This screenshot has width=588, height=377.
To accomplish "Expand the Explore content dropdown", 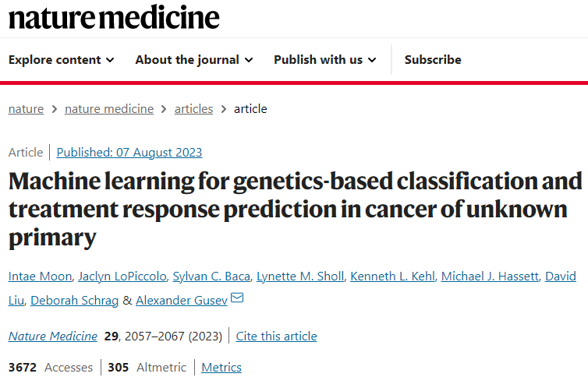I will coord(61,60).
